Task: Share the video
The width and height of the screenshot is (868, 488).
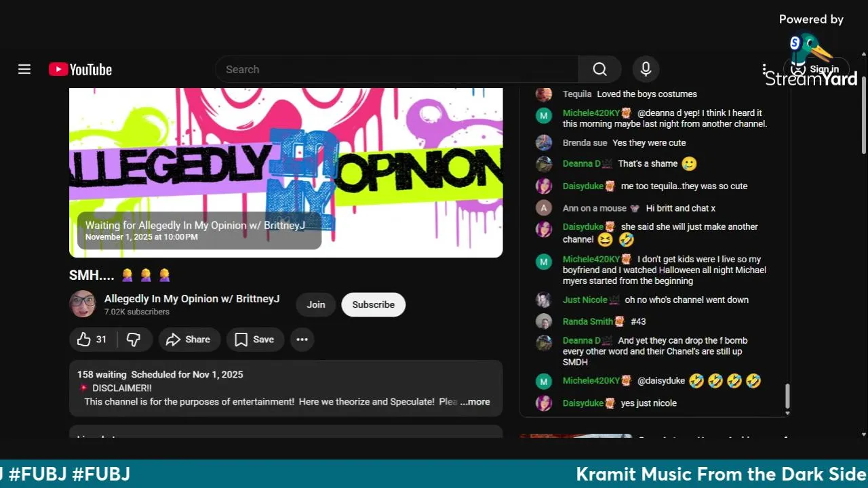Action: 189,340
